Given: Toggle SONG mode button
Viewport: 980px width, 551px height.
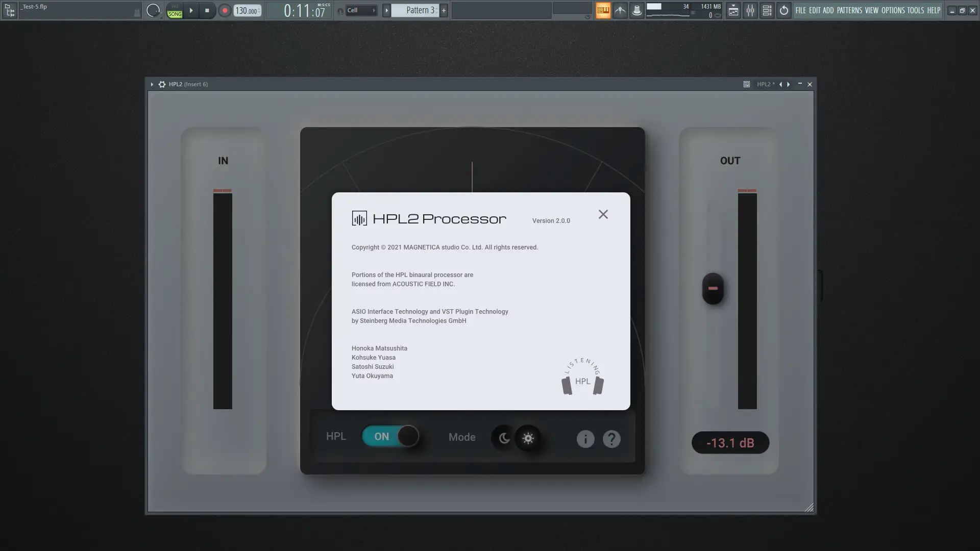Looking at the screenshot, I should (x=175, y=14).
